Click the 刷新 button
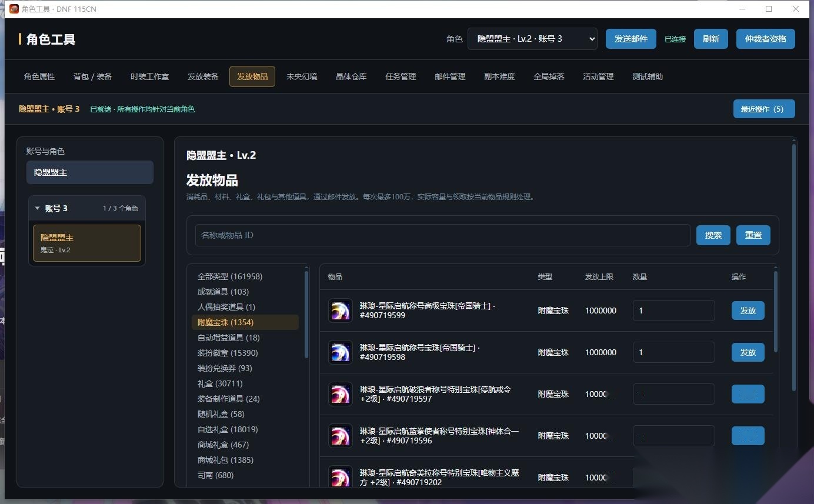Screen dimensions: 814x504 (x=711, y=39)
